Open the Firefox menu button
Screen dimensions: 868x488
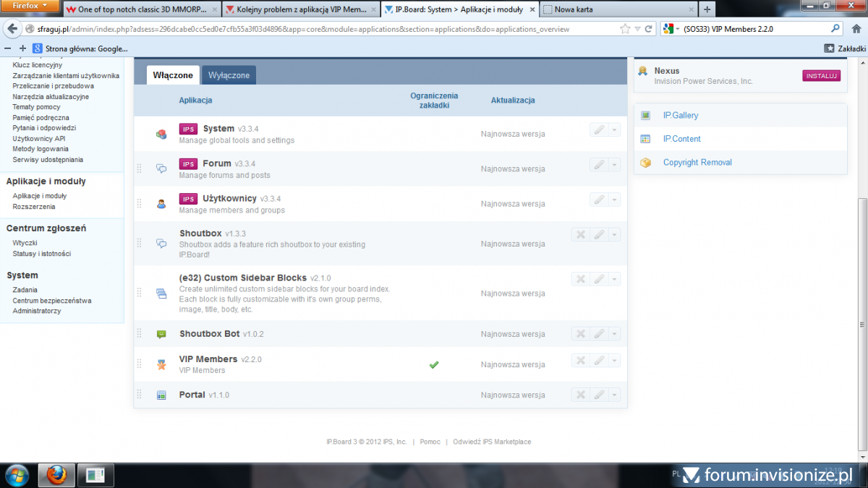pyautogui.click(x=30, y=6)
